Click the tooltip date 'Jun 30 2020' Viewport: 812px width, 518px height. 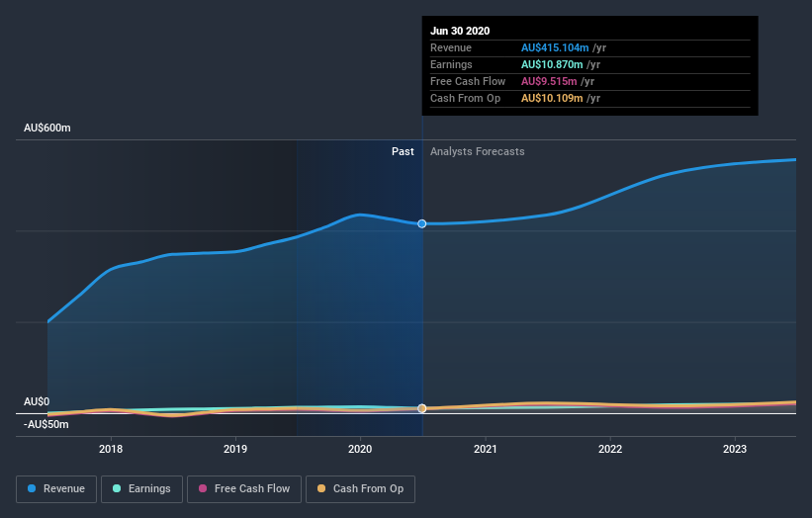tap(460, 31)
